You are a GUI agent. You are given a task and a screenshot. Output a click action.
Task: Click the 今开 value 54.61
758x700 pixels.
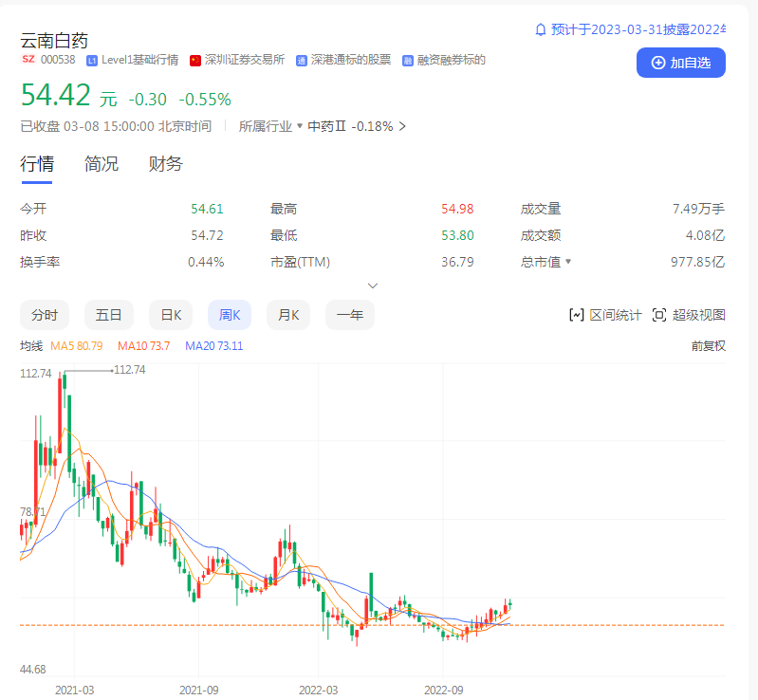[207, 209]
